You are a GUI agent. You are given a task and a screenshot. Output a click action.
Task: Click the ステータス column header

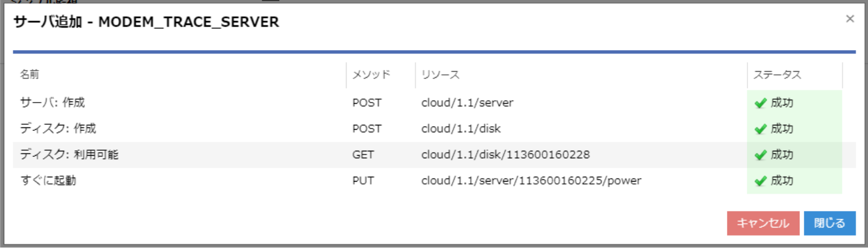tap(777, 75)
